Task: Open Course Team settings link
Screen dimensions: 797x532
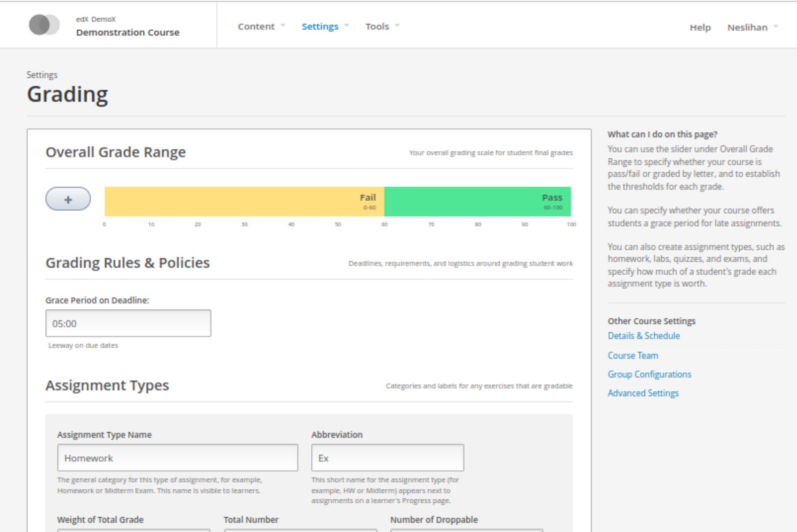Action: (x=633, y=355)
